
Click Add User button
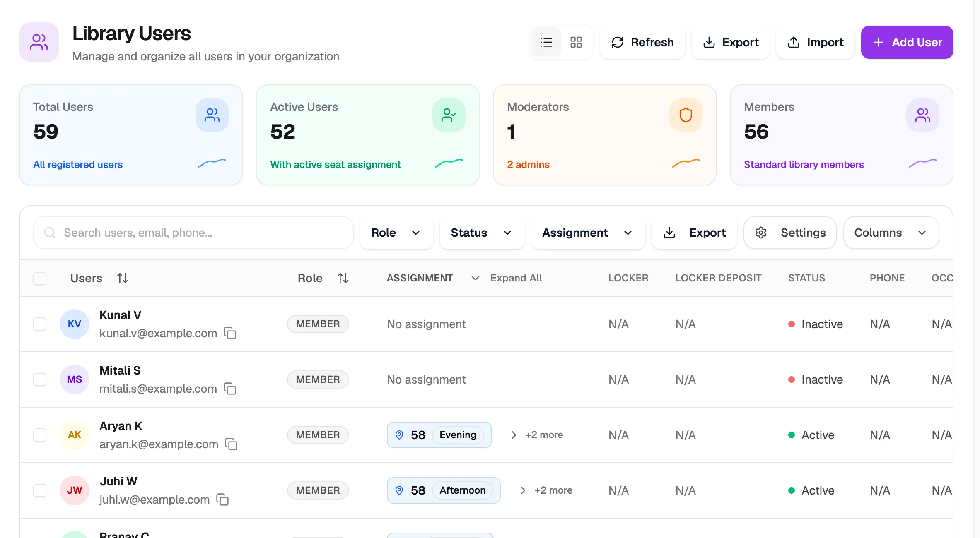(907, 42)
